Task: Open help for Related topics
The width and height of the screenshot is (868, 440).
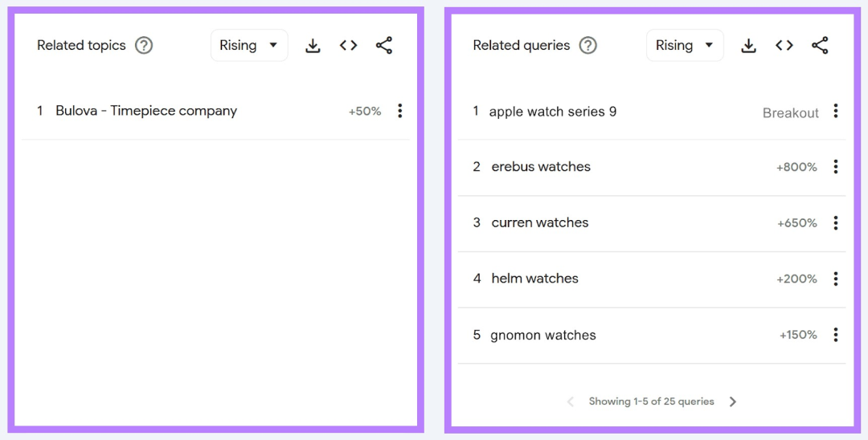Action: pyautogui.click(x=144, y=45)
